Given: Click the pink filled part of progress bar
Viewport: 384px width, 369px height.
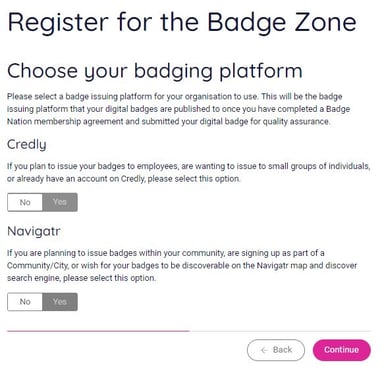Looking at the screenshot, I should tap(98, 331).
